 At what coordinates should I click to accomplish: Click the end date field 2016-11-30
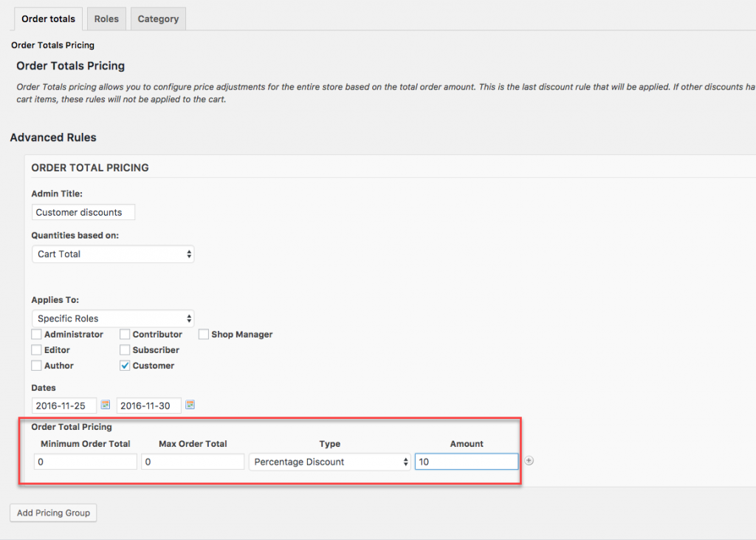click(x=149, y=406)
